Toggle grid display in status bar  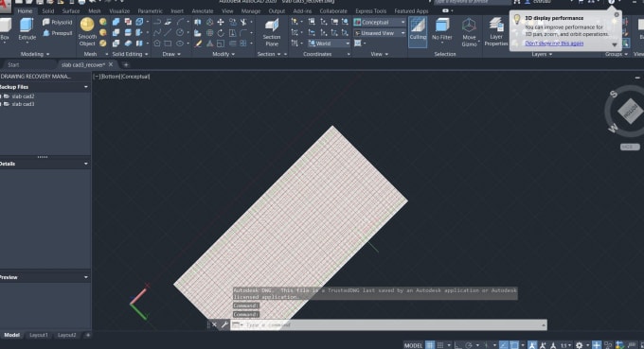(430, 345)
